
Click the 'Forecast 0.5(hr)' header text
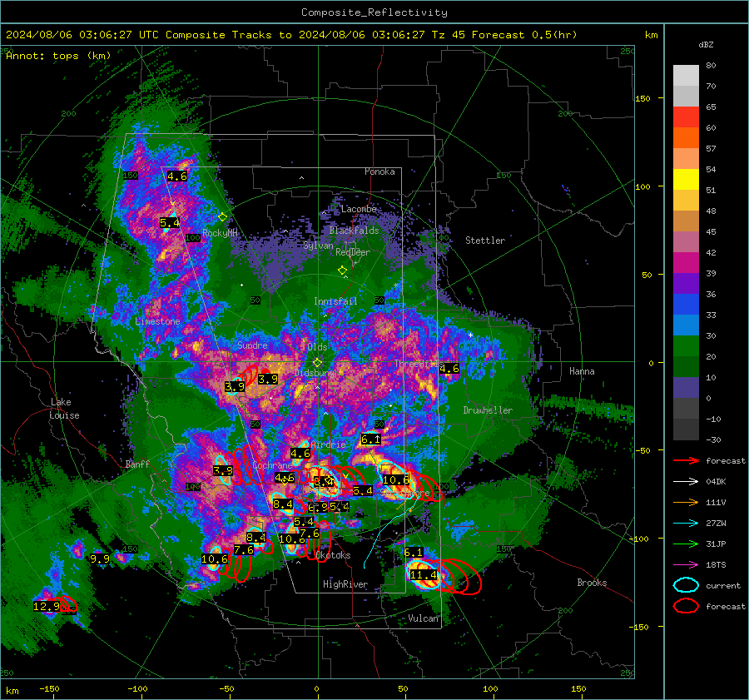coord(524,35)
